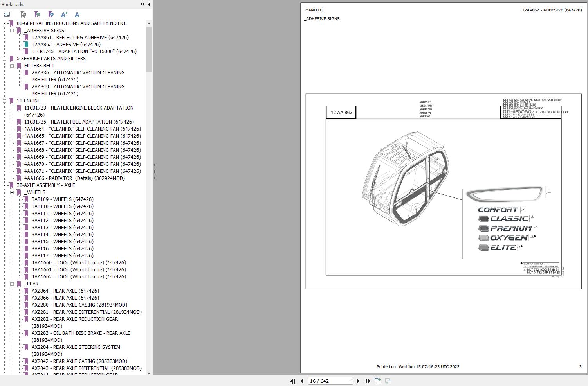
Task: Open the bookmark options list icon
Action: click(7, 14)
